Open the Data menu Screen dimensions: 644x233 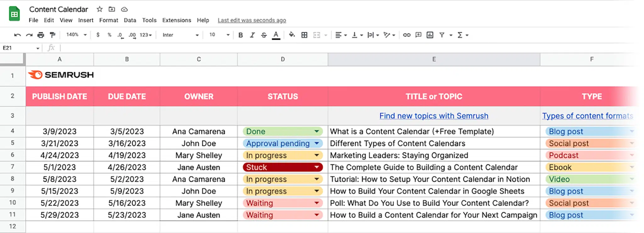tap(130, 20)
